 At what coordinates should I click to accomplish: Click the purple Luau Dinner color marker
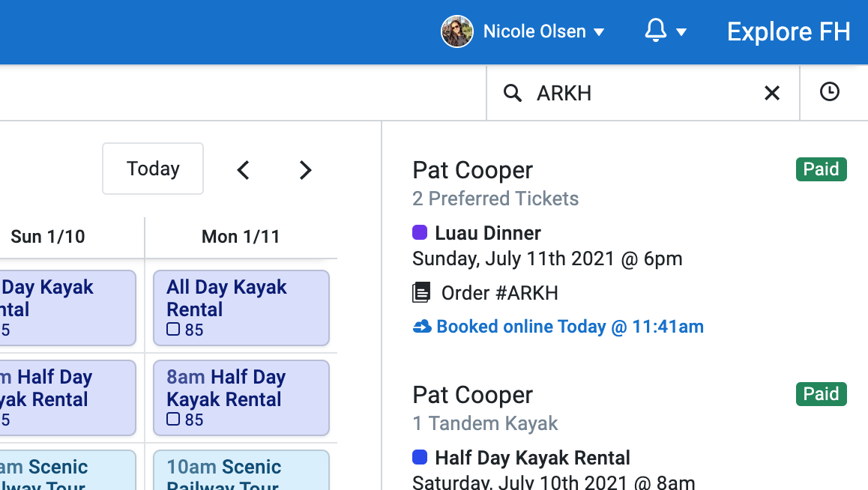pyautogui.click(x=420, y=232)
